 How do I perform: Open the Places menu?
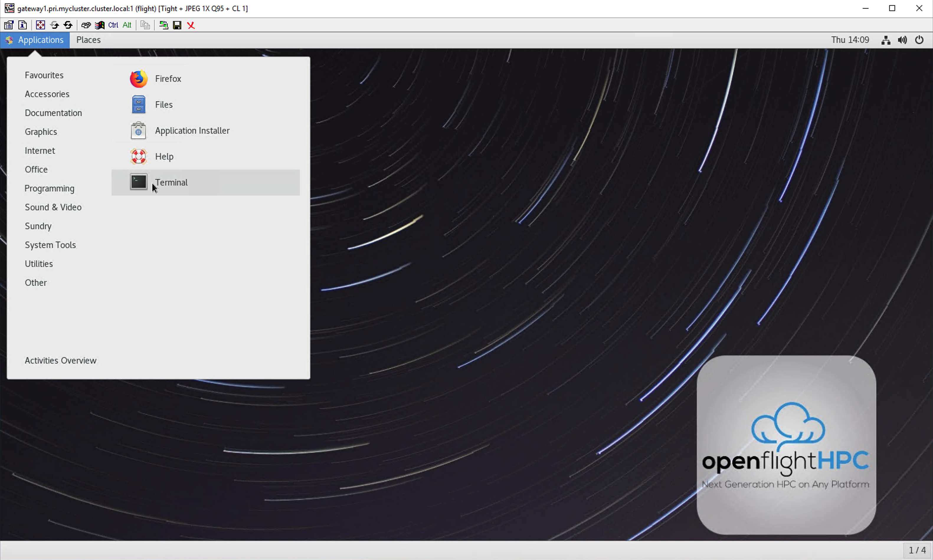[x=88, y=40]
